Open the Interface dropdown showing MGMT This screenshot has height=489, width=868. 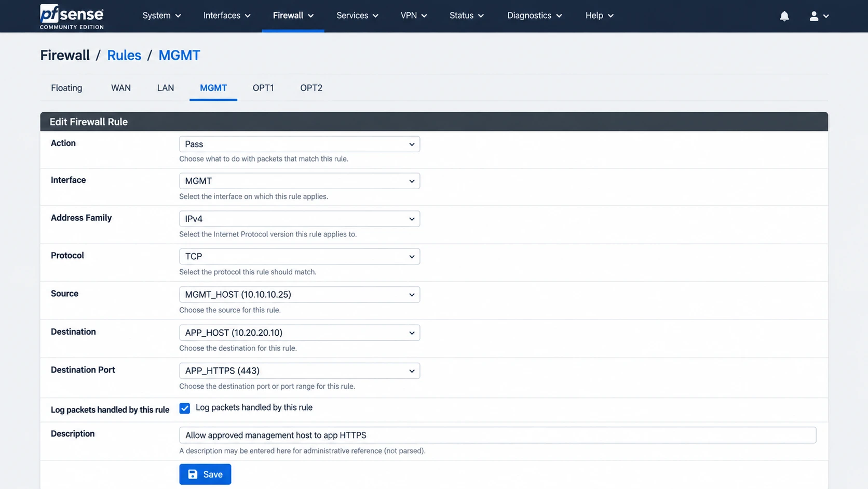coord(300,181)
